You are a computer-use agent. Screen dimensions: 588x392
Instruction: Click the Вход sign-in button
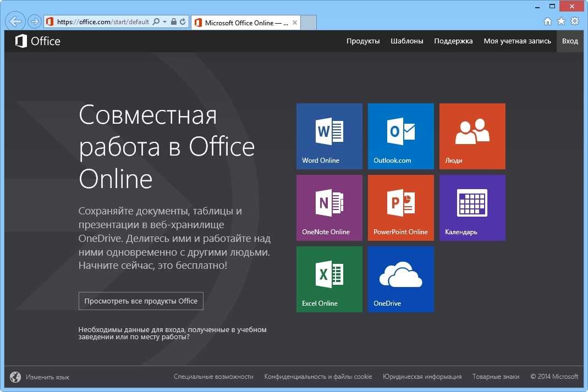[x=570, y=41]
